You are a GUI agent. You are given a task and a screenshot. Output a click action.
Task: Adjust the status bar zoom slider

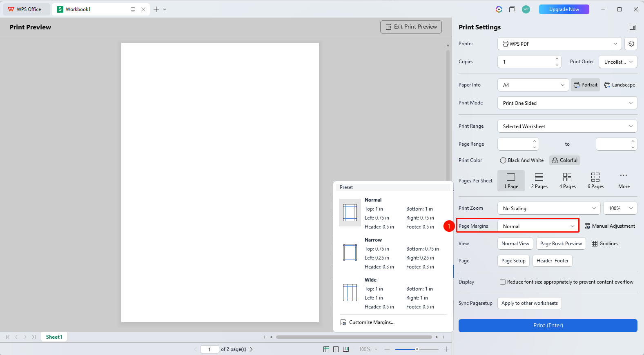pyautogui.click(x=417, y=349)
